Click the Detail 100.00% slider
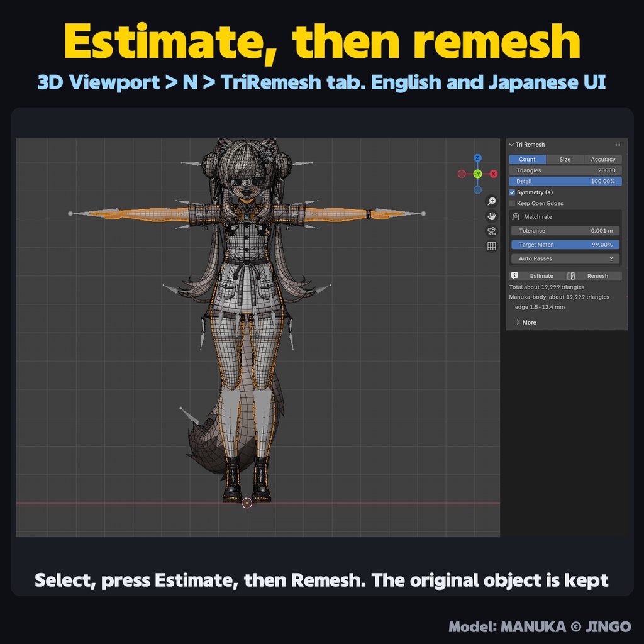This screenshot has width=644, height=644. [x=565, y=181]
